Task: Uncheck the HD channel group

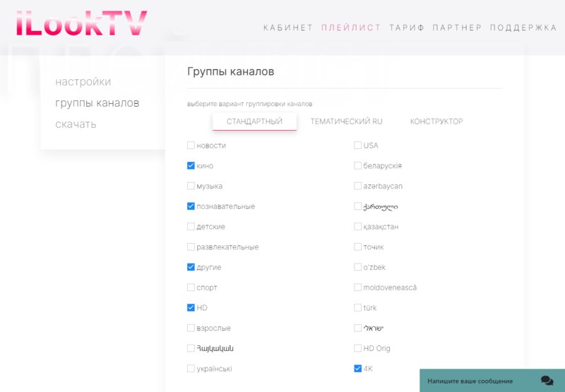Action: click(x=191, y=308)
